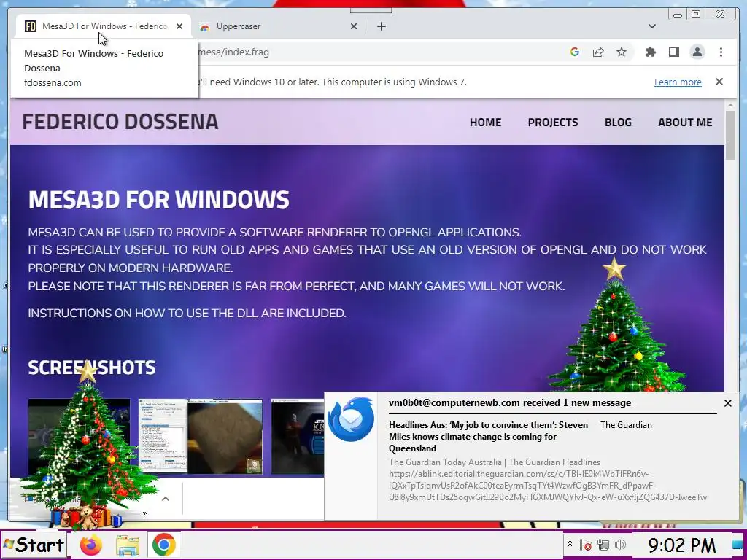This screenshot has height=560, width=747.
Task: Click The Guardian sender name
Action: [626, 425]
